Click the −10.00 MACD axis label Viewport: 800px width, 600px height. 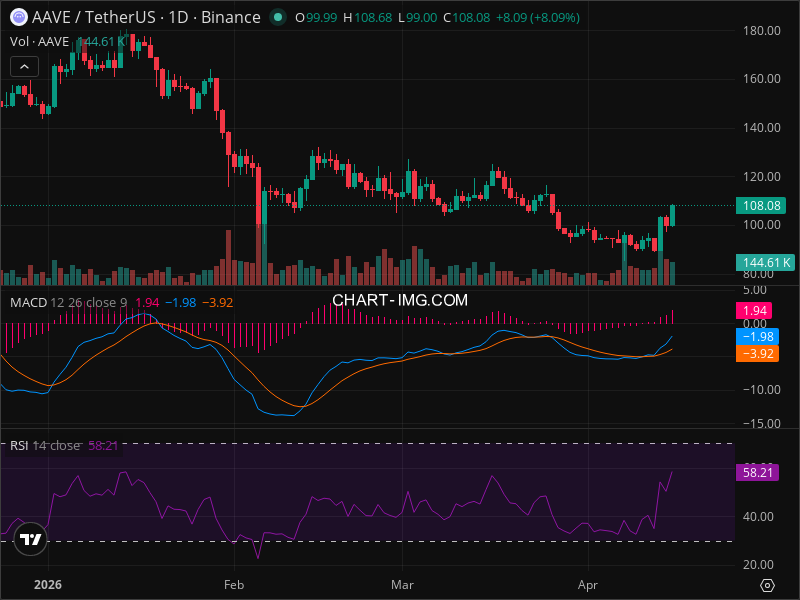point(761,390)
